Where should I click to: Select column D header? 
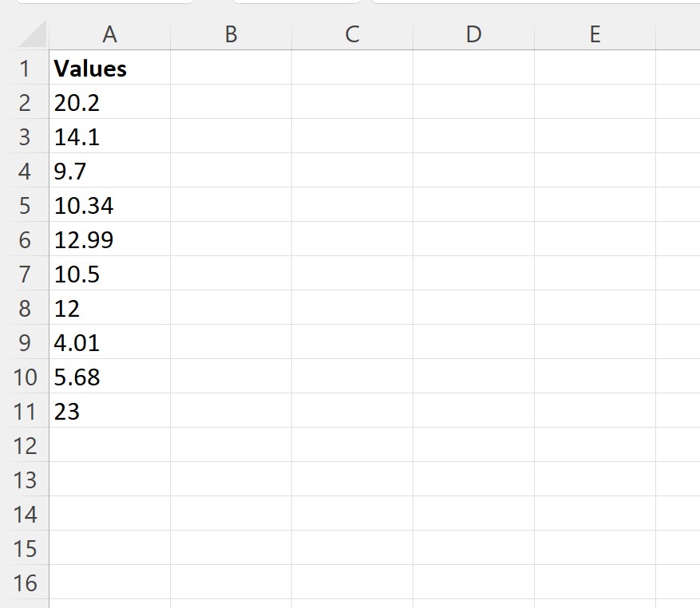pos(473,35)
